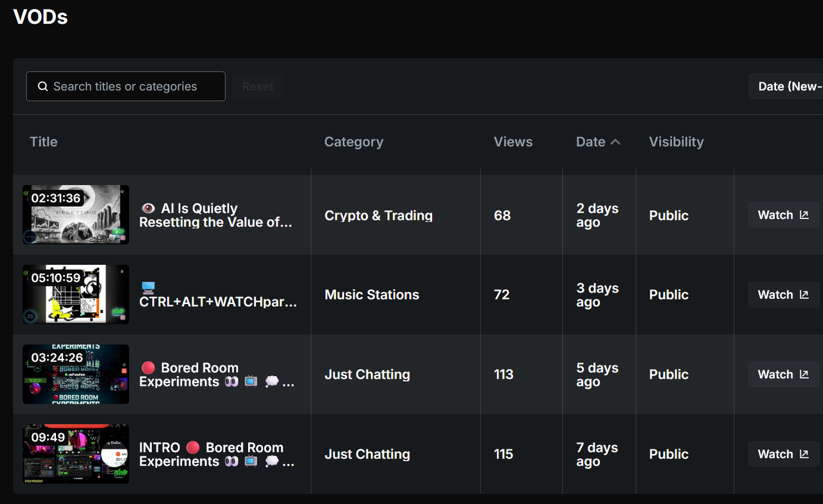Click the Music Stations category cell

372,294
